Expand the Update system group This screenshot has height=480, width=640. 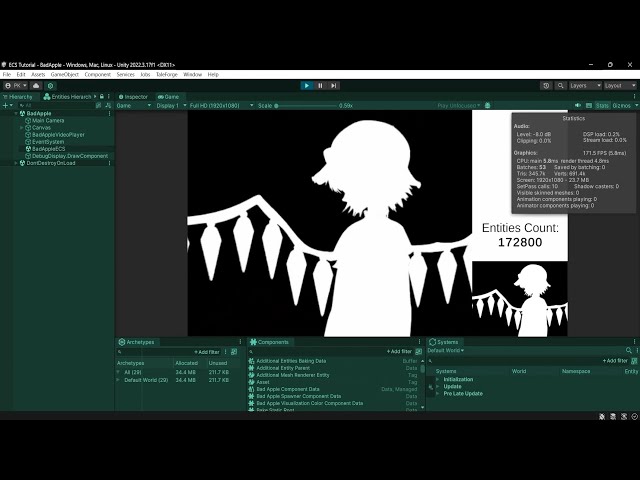pos(438,387)
